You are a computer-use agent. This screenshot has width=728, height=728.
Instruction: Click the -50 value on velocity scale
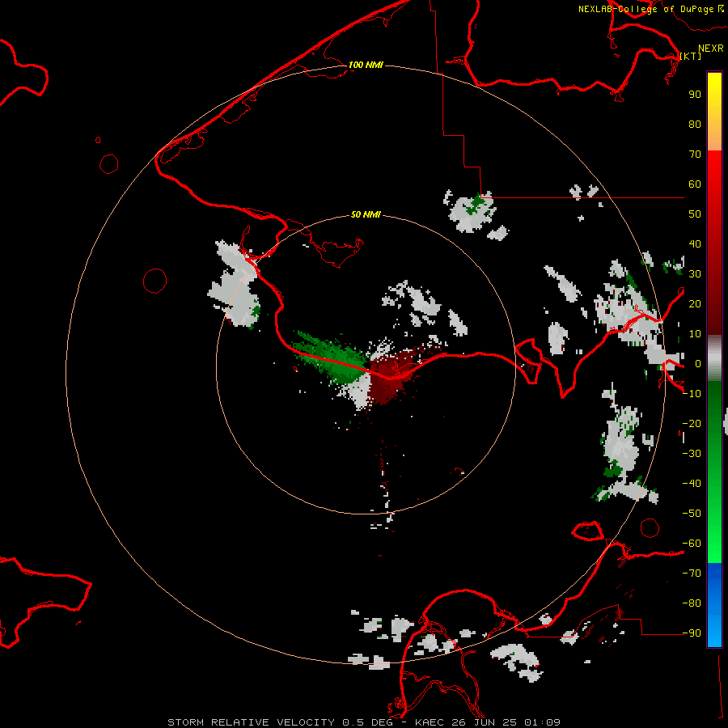(x=692, y=514)
